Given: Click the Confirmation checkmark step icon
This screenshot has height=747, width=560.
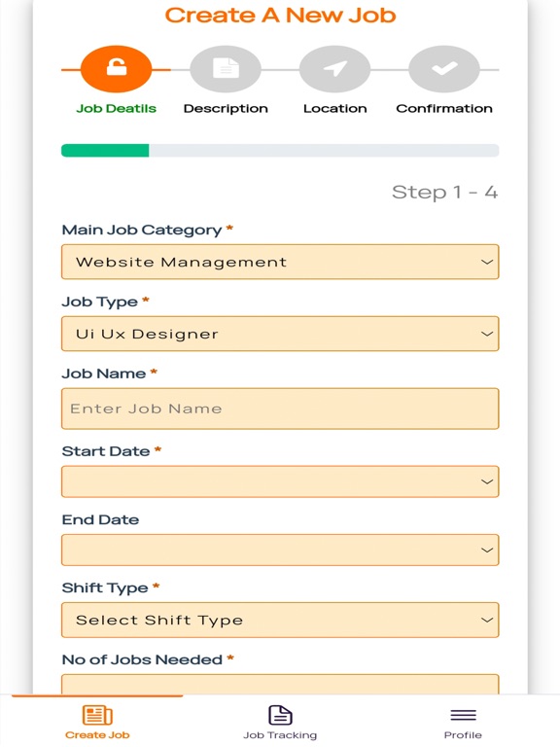Looking at the screenshot, I should click(444, 69).
